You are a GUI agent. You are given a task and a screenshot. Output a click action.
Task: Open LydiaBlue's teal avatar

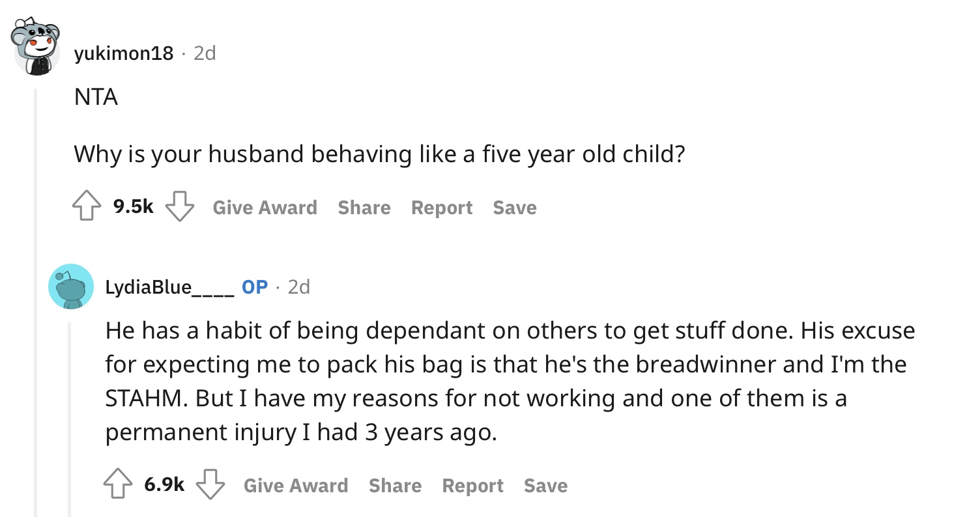(71, 286)
